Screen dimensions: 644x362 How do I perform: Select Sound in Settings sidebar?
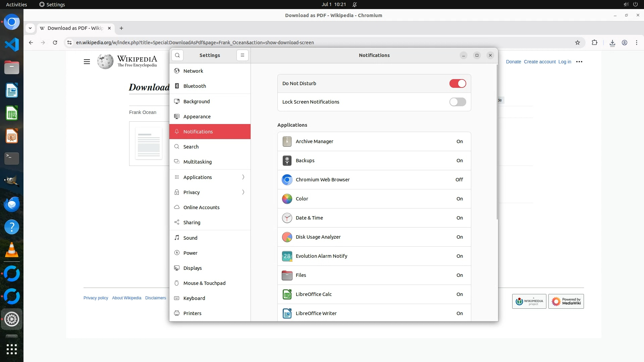coord(190,238)
